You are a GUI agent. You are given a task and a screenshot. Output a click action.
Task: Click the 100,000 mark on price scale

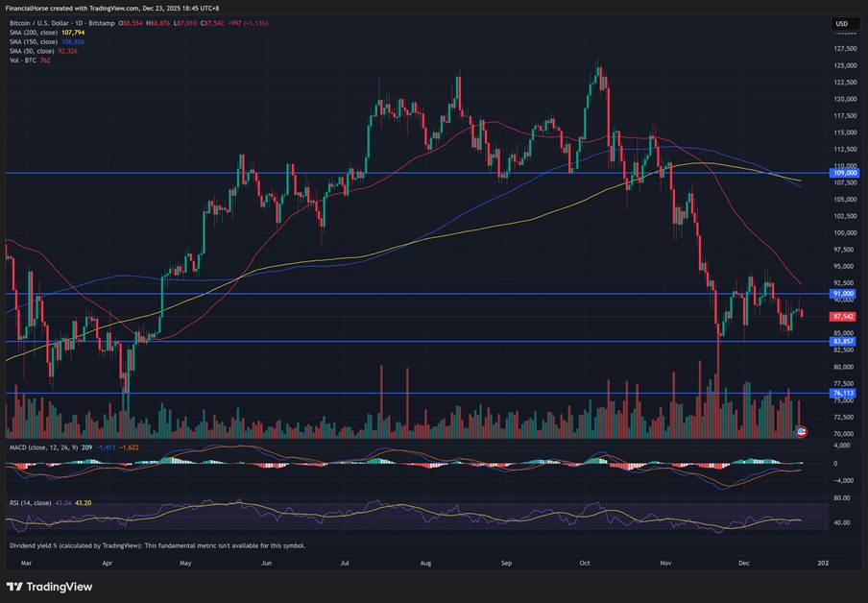[843, 232]
